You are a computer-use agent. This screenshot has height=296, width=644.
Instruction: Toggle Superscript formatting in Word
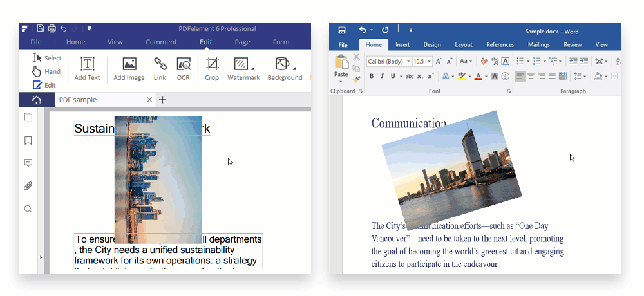point(431,76)
